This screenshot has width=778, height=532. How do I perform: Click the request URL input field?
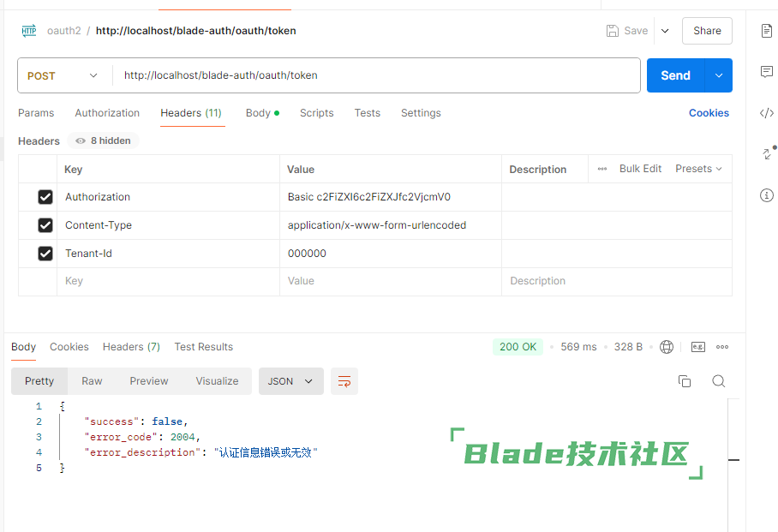point(377,75)
